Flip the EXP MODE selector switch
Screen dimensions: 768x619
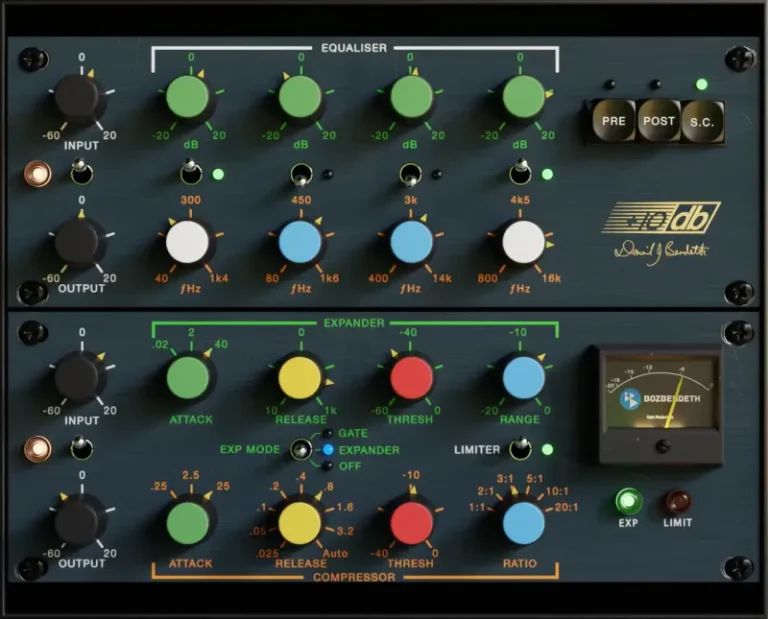pyautogui.click(x=301, y=450)
